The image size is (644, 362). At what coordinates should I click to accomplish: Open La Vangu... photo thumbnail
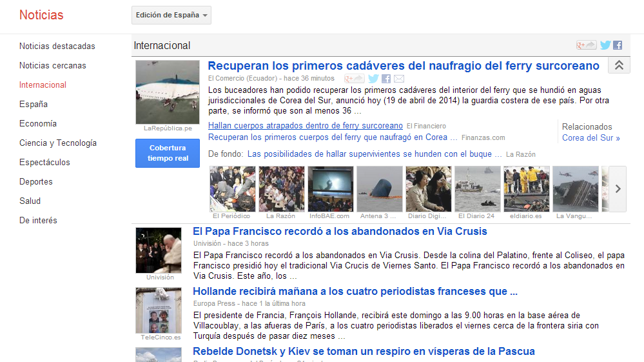pyautogui.click(x=576, y=189)
